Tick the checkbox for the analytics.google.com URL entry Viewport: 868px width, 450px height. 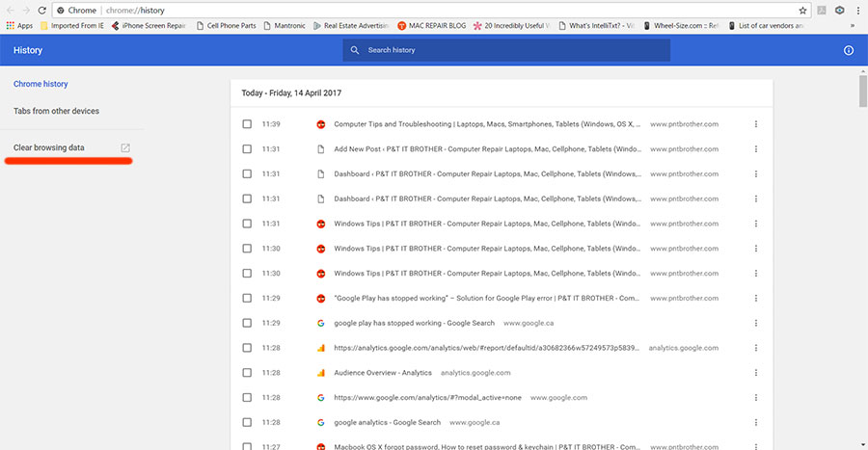click(x=247, y=348)
